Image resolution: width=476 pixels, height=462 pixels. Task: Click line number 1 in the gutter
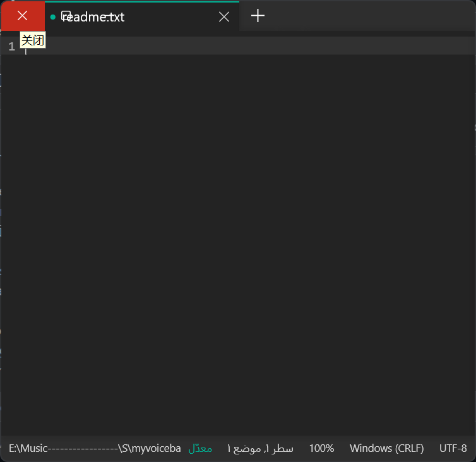point(11,47)
